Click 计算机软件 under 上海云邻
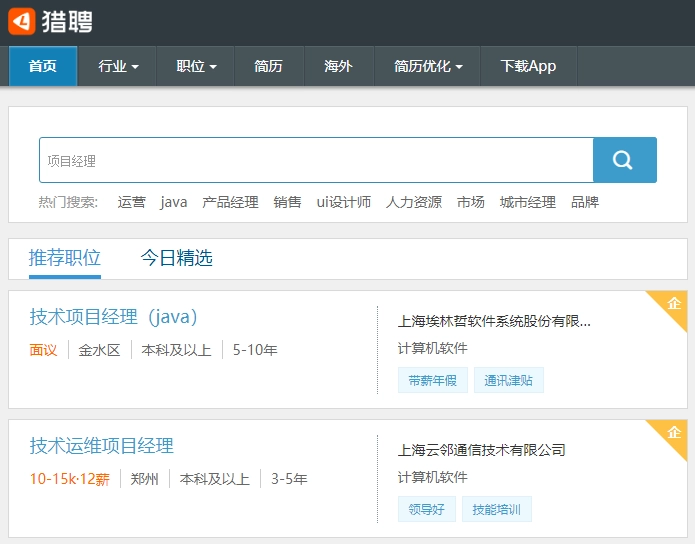Image resolution: width=695 pixels, height=544 pixels. (433, 477)
